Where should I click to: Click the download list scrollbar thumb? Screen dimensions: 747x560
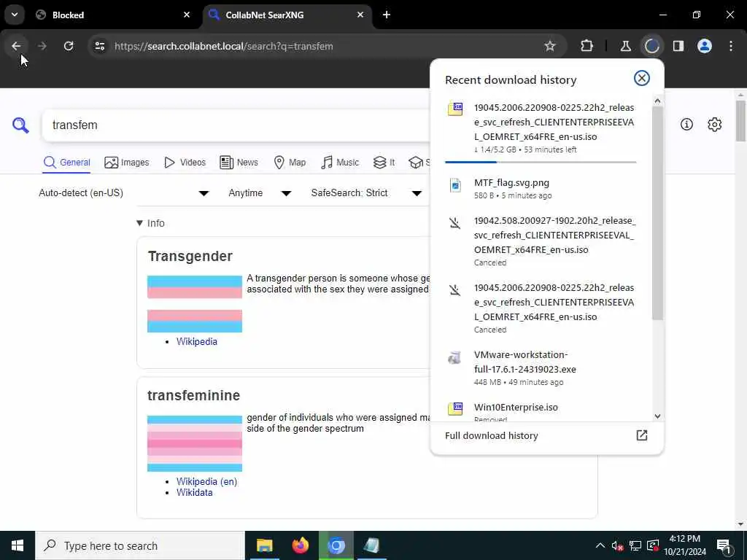pyautogui.click(x=657, y=213)
